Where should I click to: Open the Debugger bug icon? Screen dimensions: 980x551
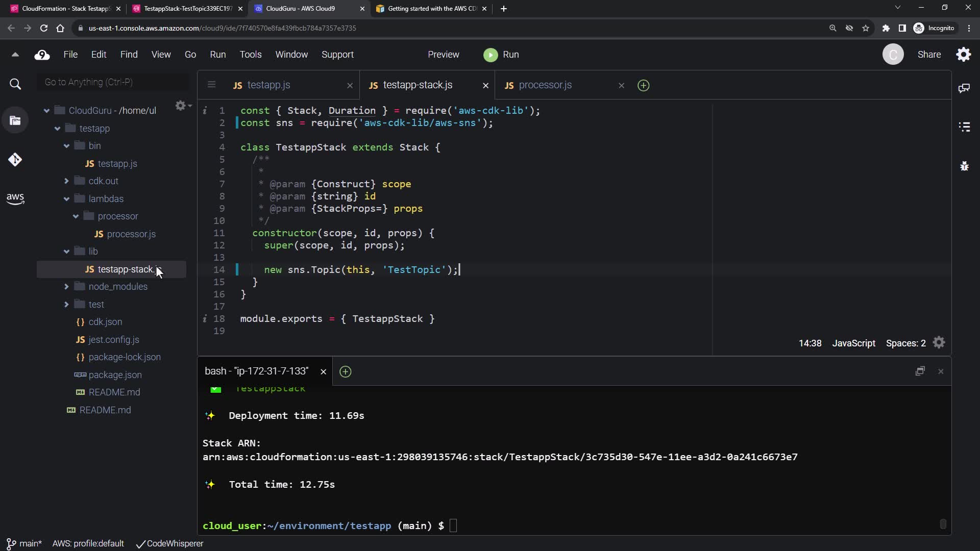(964, 166)
